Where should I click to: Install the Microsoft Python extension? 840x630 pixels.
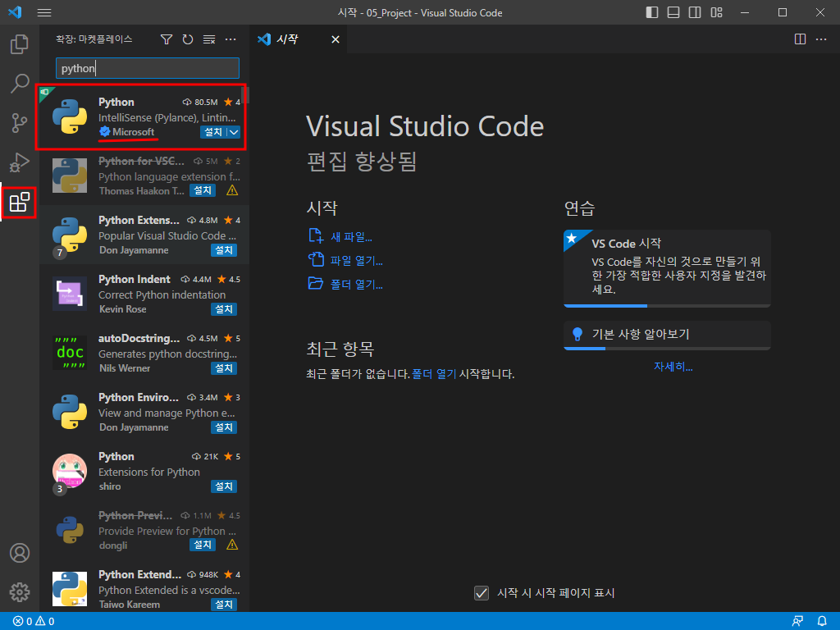[x=213, y=132]
